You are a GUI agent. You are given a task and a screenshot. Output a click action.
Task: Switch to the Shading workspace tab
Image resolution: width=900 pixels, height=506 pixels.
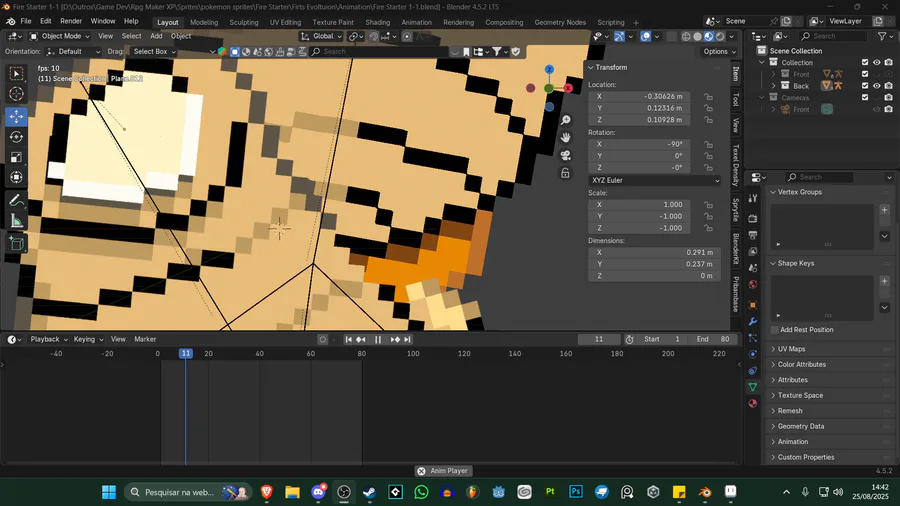pos(378,22)
